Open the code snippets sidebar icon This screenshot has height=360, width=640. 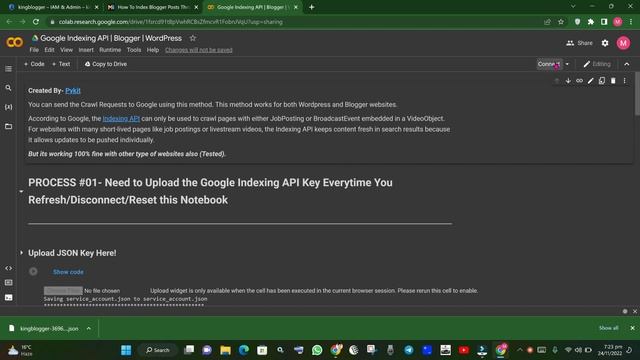pyautogui.click(x=8, y=268)
